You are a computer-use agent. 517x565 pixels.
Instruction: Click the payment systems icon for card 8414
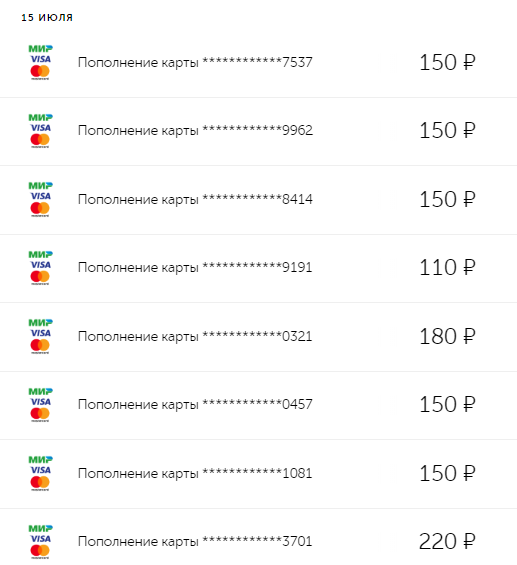[x=40, y=199]
